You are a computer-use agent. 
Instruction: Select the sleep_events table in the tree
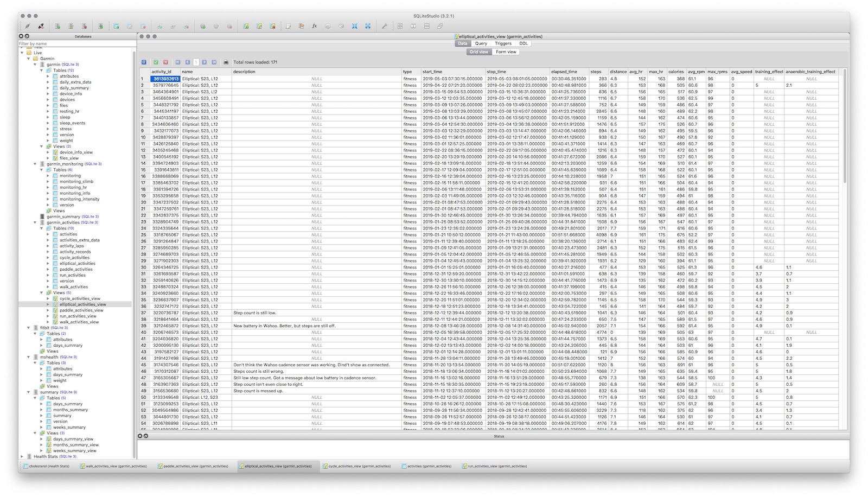(x=72, y=123)
